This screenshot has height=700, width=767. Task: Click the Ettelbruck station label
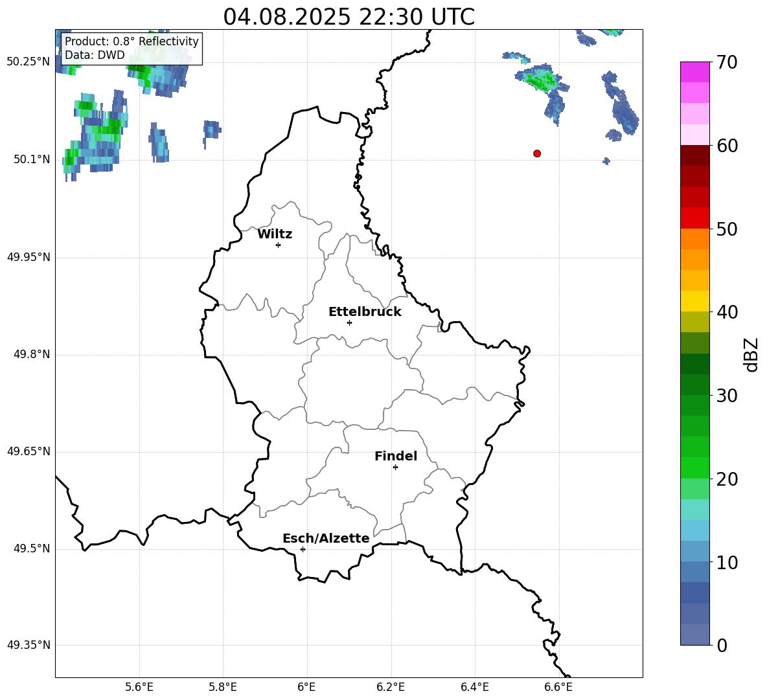(365, 312)
